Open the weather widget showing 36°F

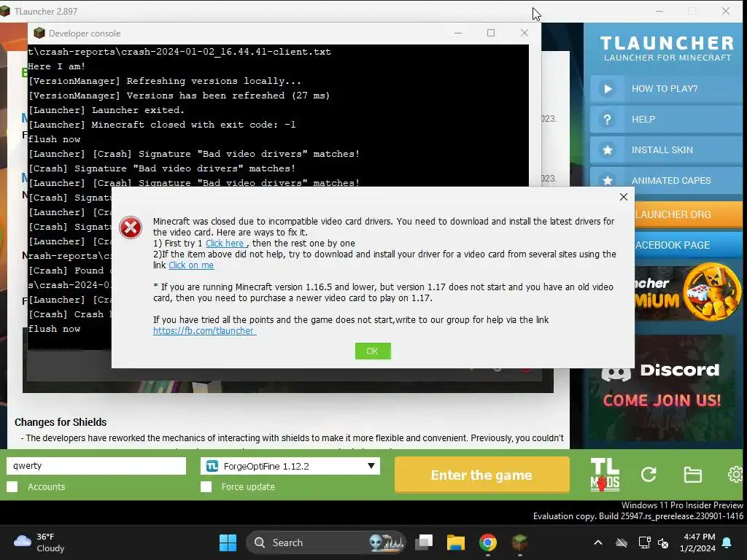(x=39, y=542)
